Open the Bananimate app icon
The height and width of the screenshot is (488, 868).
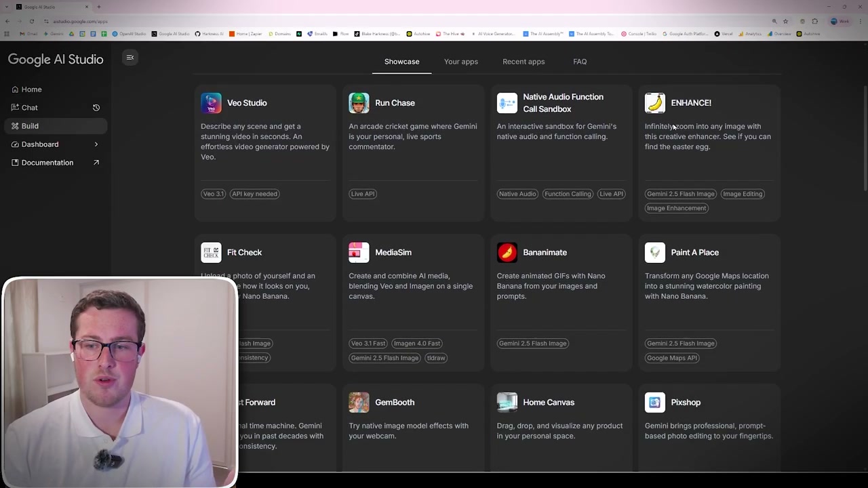tap(507, 252)
